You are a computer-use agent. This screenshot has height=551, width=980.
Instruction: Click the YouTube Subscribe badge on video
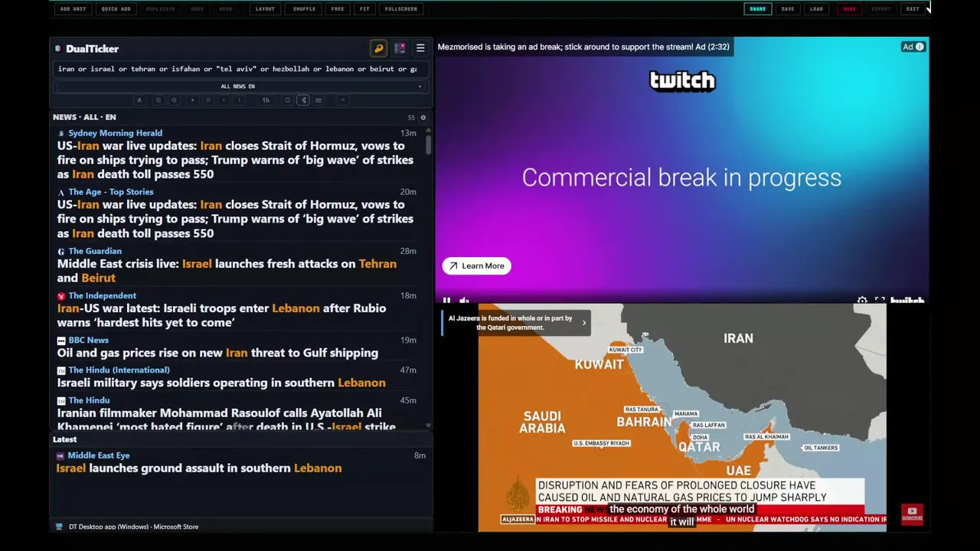[x=912, y=514]
